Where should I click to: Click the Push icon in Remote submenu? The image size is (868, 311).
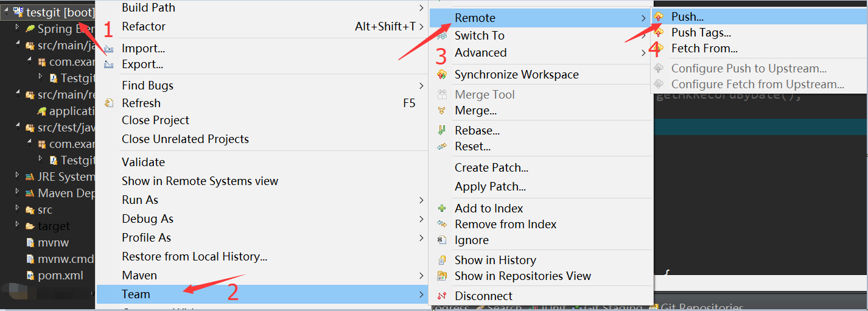[x=659, y=17]
